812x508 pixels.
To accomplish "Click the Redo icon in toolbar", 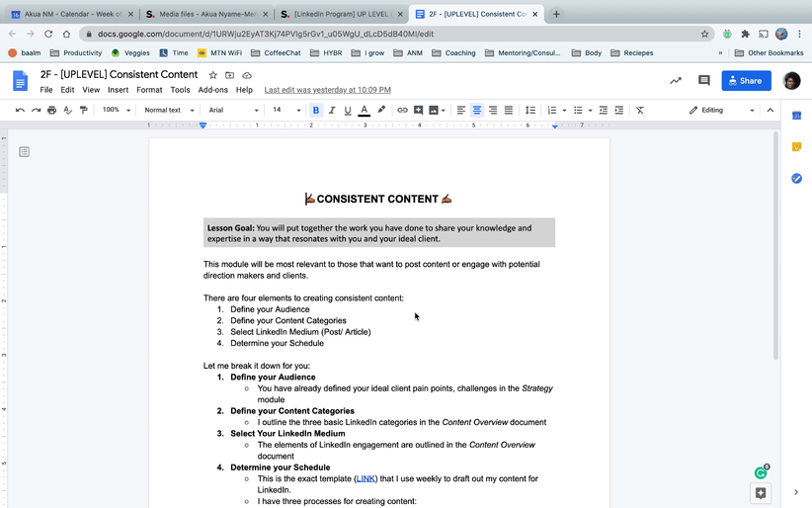I will click(36, 110).
